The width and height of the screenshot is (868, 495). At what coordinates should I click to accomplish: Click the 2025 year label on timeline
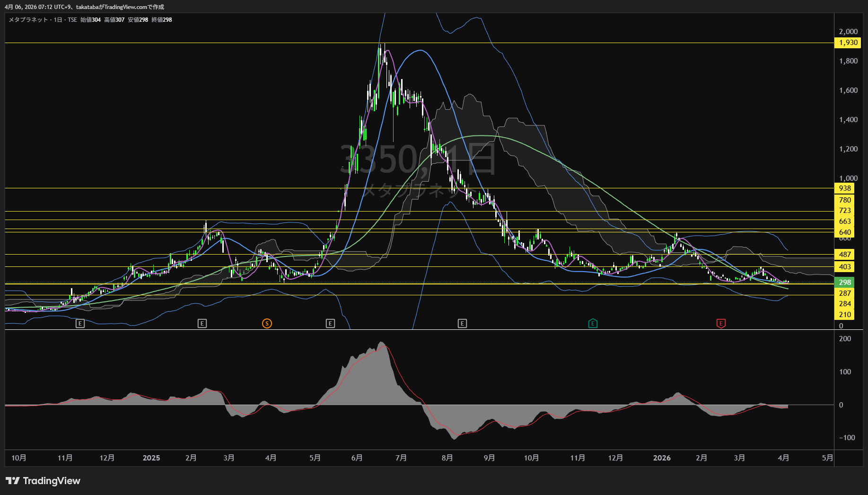pyautogui.click(x=151, y=458)
